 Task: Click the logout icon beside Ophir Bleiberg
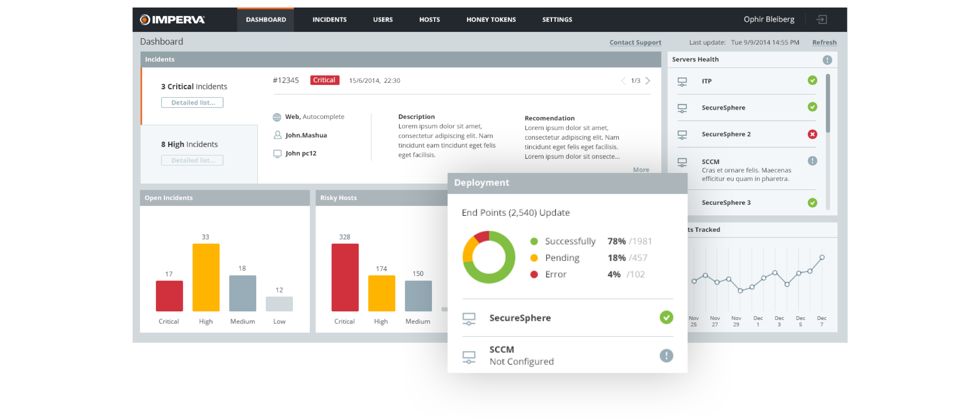point(822,19)
